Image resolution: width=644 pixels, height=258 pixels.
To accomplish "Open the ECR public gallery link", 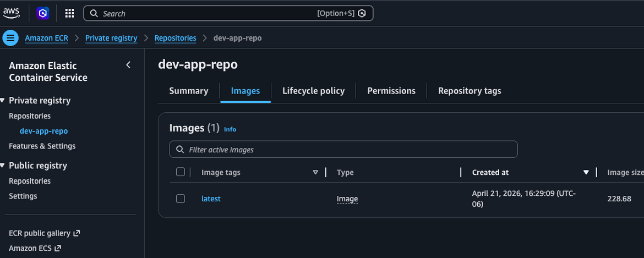I will pos(40,233).
